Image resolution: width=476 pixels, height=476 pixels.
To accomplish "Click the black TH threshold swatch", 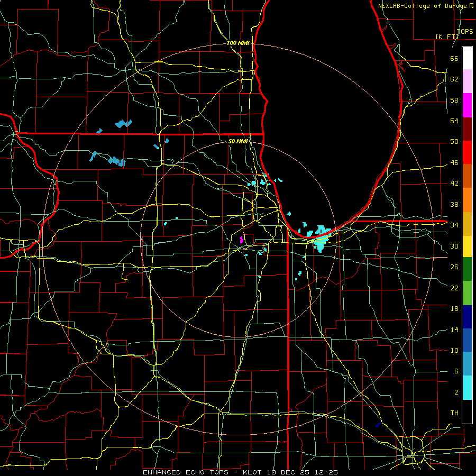I will tap(467, 411).
